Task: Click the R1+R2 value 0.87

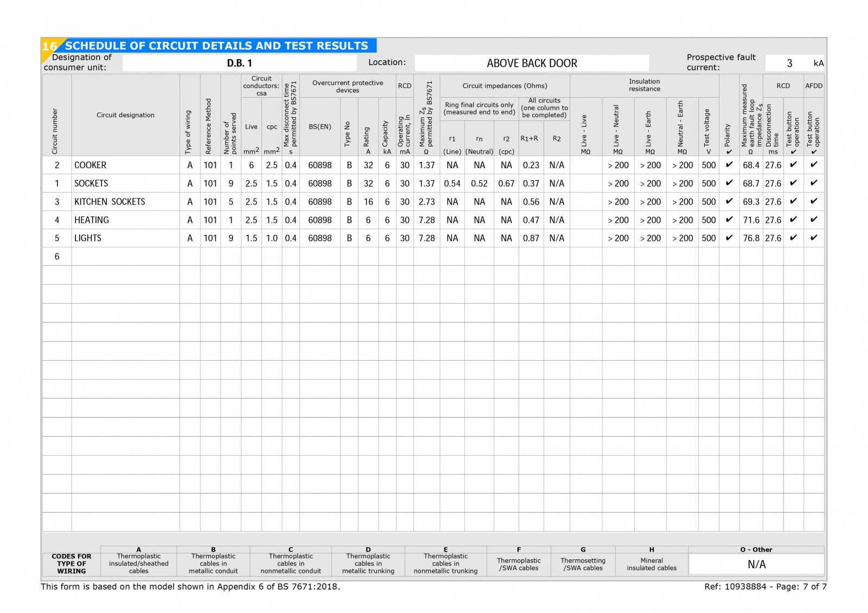Action: point(531,238)
